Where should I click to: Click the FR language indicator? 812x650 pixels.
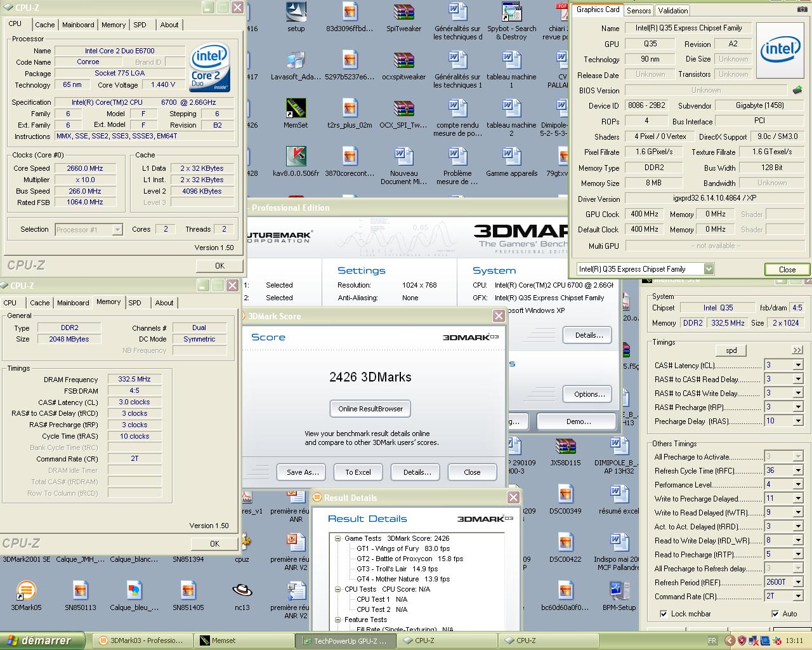[712, 640]
